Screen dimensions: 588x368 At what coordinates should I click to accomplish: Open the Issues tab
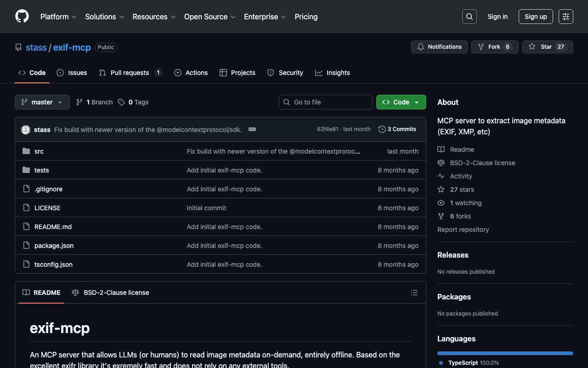72,73
